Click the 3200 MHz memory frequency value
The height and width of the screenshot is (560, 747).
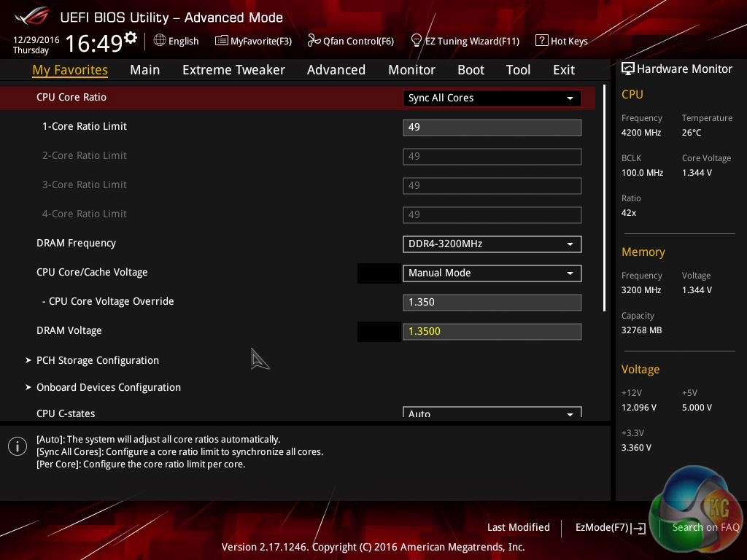[x=641, y=290]
